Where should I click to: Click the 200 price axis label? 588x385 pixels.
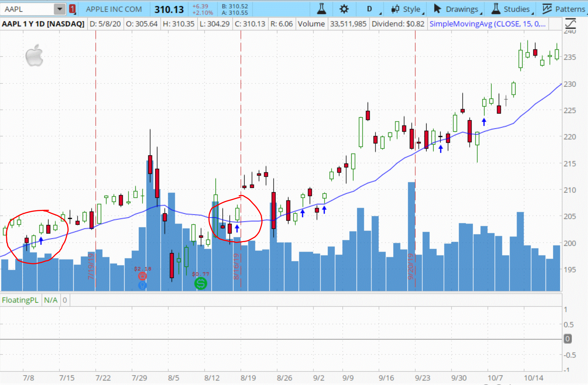click(x=570, y=243)
